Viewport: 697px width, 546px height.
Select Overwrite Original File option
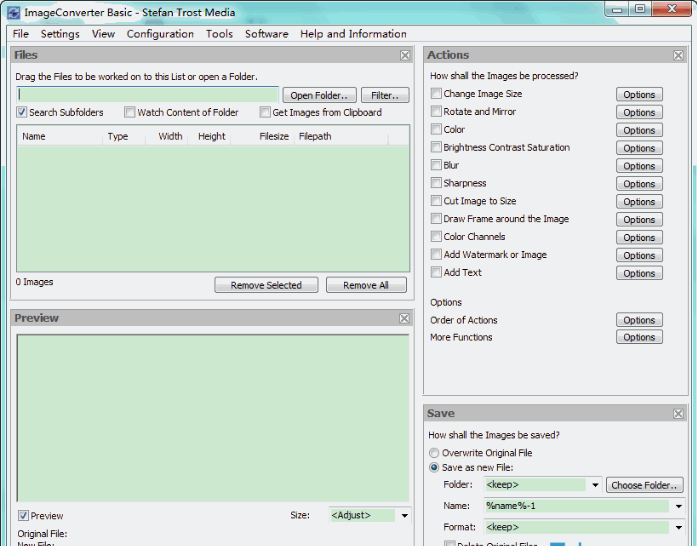click(x=434, y=453)
